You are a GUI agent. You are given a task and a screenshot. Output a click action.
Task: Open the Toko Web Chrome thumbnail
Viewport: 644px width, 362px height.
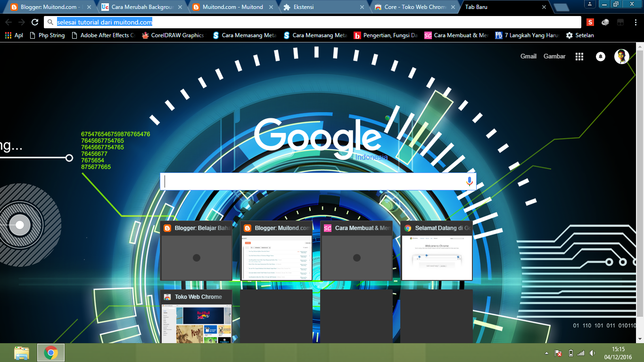coord(196,316)
